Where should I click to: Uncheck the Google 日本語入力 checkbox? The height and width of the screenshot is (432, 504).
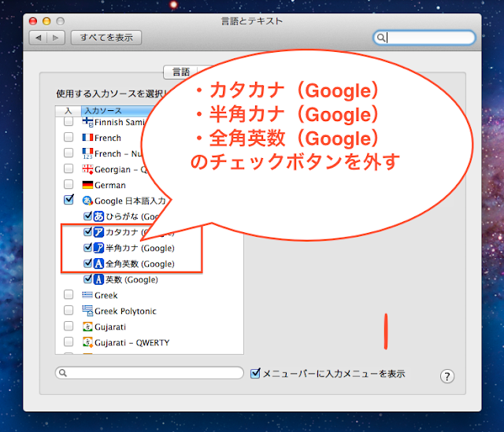click(x=69, y=199)
